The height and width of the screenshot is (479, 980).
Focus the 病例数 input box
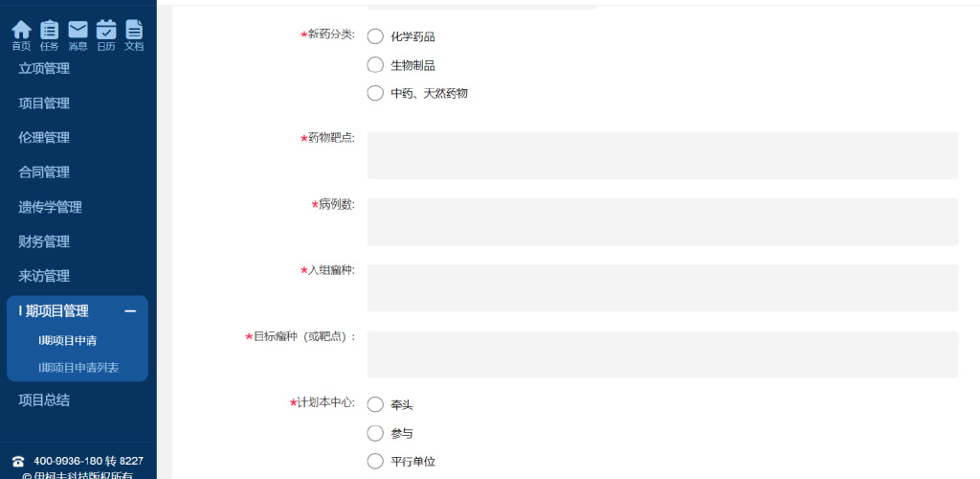(662, 221)
